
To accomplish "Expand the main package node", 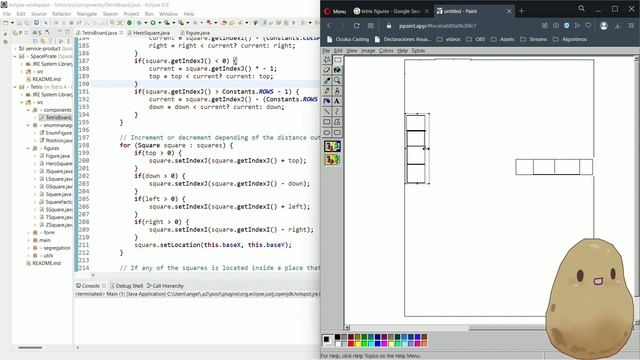I will (29, 240).
